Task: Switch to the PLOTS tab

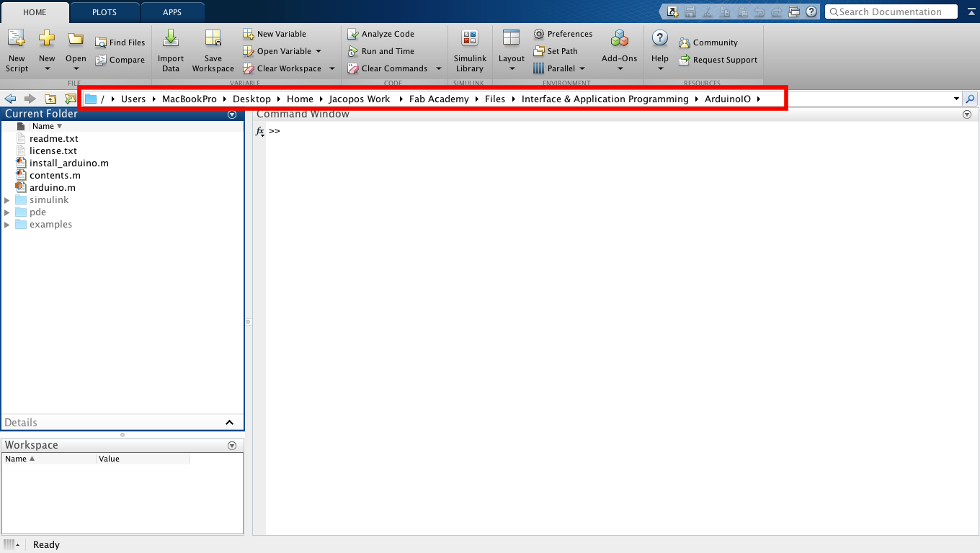Action: click(104, 12)
